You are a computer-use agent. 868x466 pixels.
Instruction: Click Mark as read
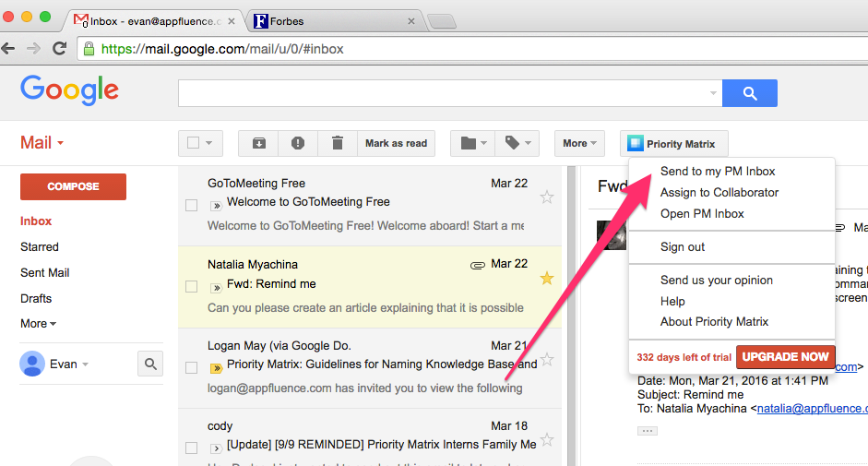tap(396, 144)
